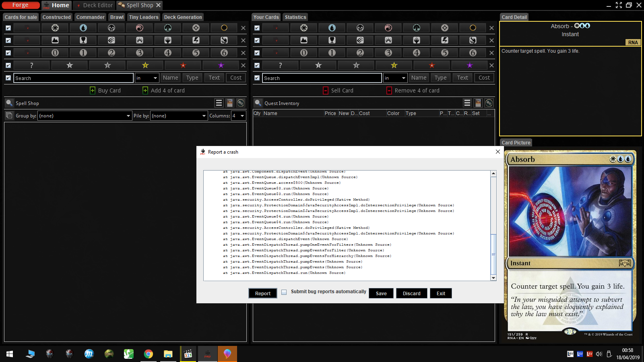
Task: Click Discard in the crash dialog
Action: pos(411,294)
